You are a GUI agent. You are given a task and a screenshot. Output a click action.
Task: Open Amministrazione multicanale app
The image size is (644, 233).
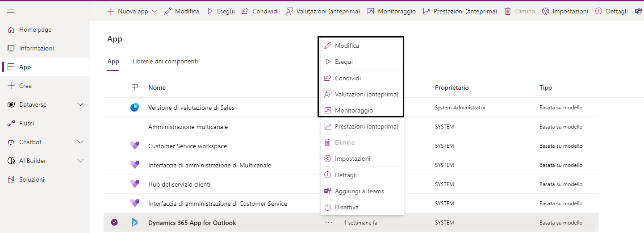click(x=188, y=127)
